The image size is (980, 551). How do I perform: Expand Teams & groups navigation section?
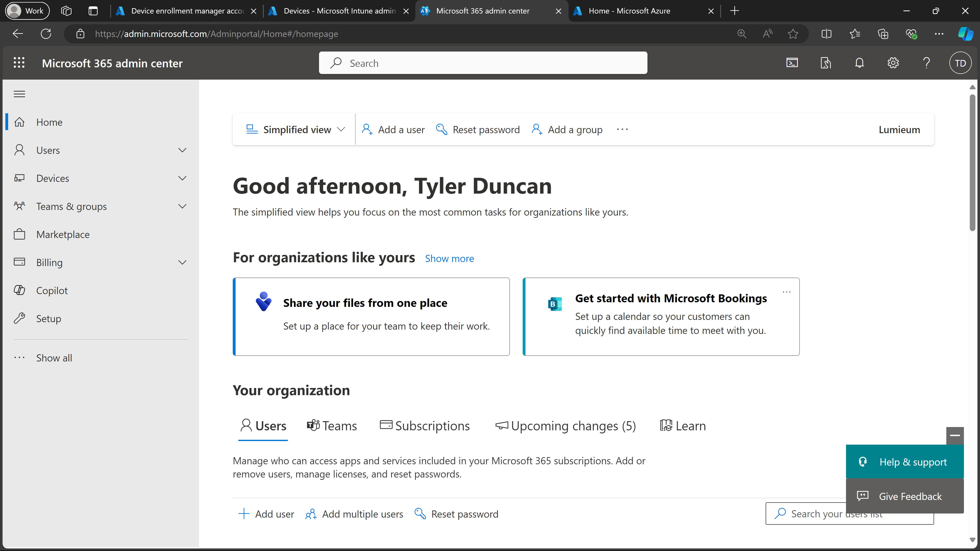(x=182, y=206)
